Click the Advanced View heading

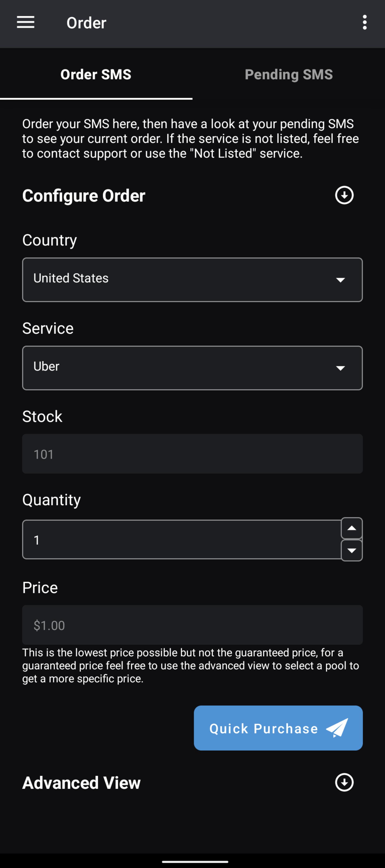[x=81, y=782]
